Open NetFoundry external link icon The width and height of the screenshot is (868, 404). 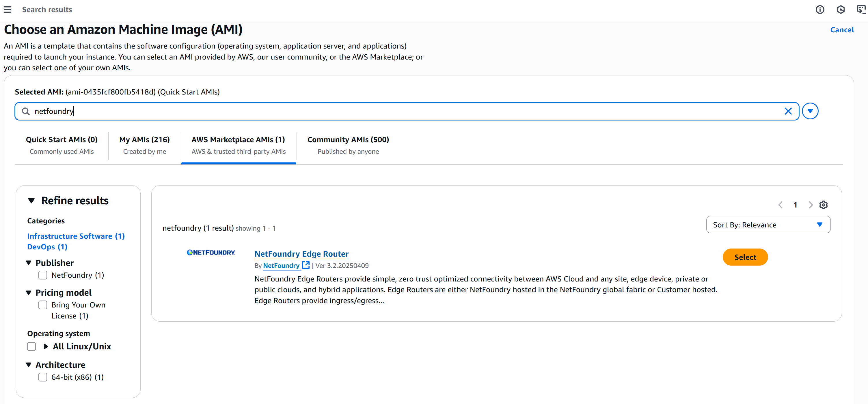[x=306, y=265]
